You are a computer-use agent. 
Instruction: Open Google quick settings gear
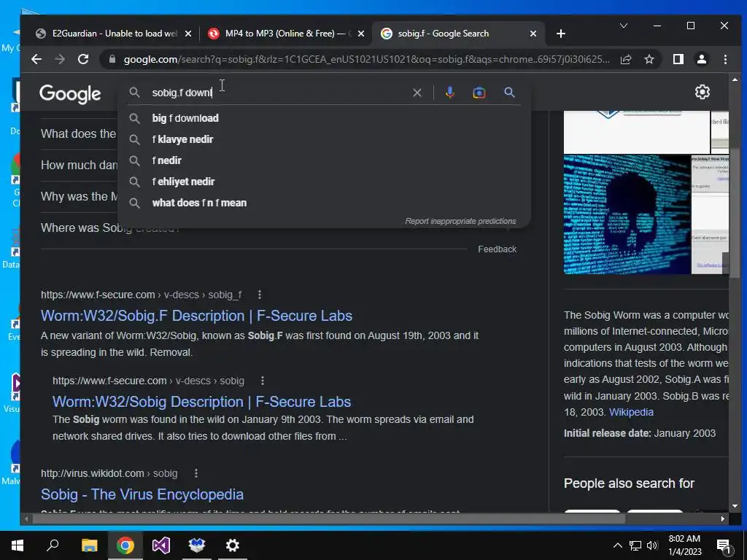[x=703, y=92]
